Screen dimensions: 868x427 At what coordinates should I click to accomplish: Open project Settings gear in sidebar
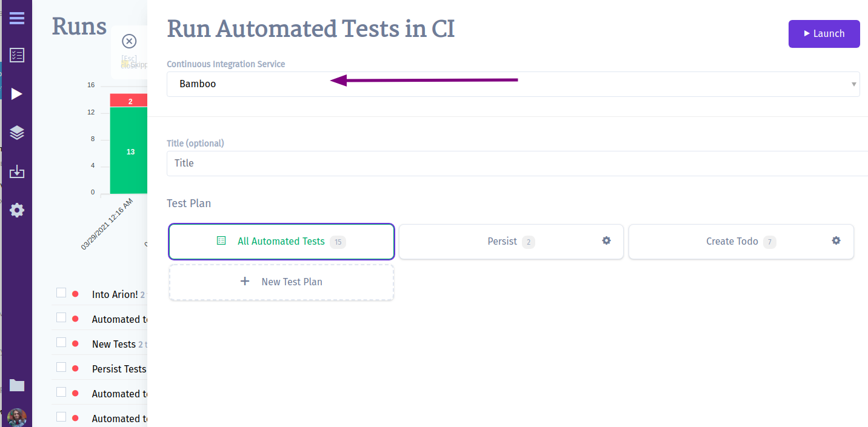(17, 210)
